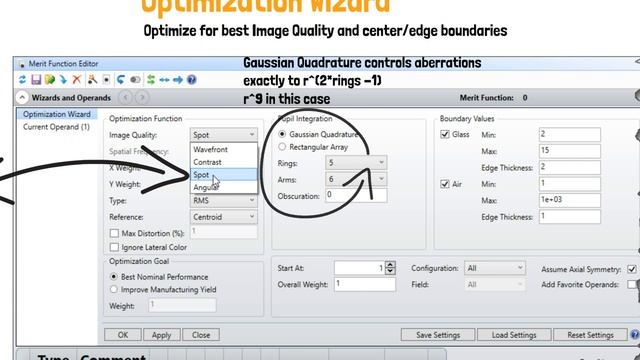Image resolution: width=640 pixels, height=360 pixels.
Task: Open Help with the blue question icon
Action: 191,80
